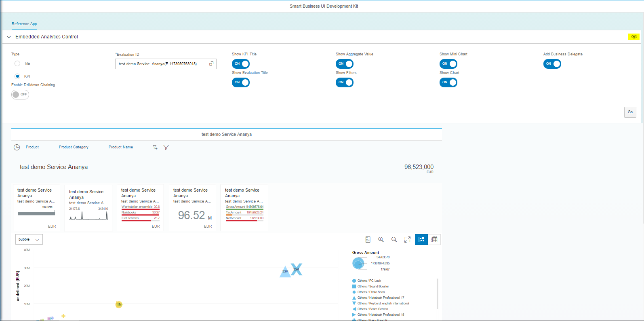644x321 pixels.
Task: Open Evaluation ID value help
Action: point(211,64)
